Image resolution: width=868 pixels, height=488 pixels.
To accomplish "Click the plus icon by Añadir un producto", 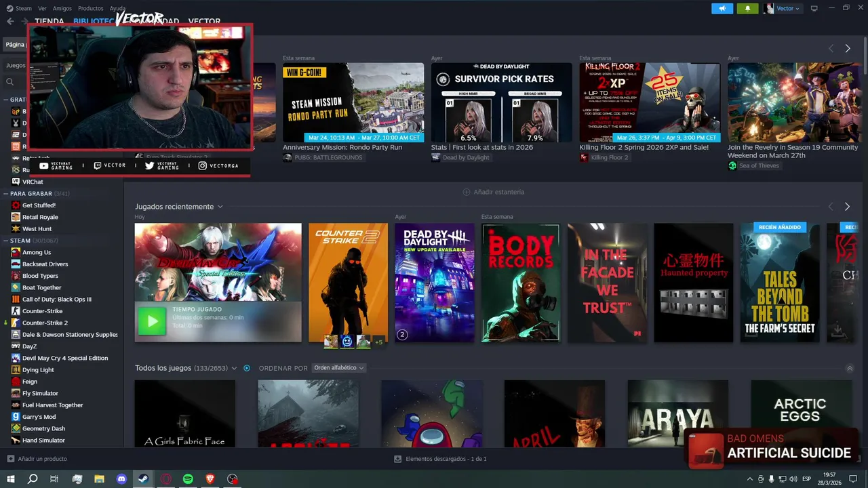I will tap(10, 459).
